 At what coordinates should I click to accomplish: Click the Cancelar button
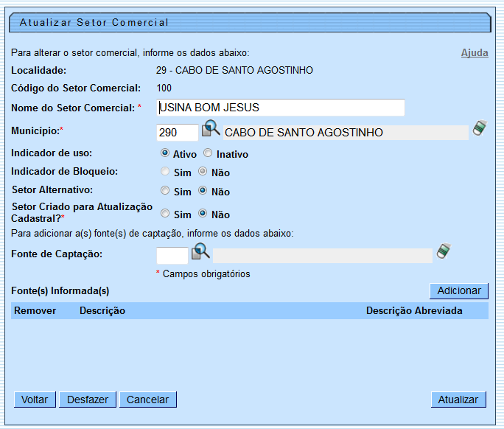coord(147,400)
